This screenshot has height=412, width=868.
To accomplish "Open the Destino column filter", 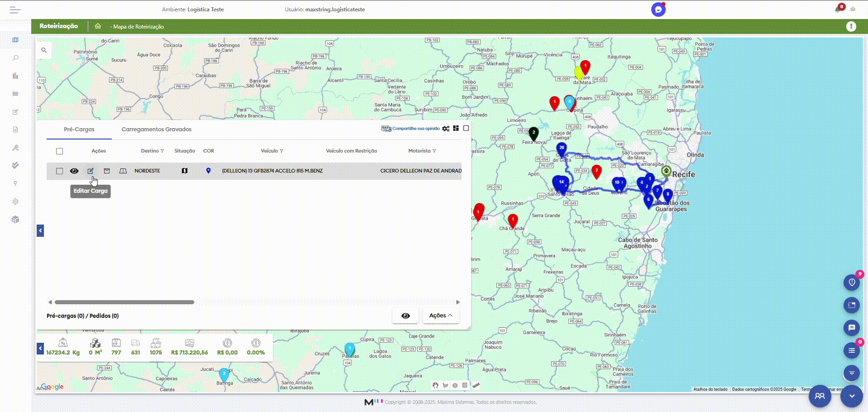I will pyautogui.click(x=162, y=151).
